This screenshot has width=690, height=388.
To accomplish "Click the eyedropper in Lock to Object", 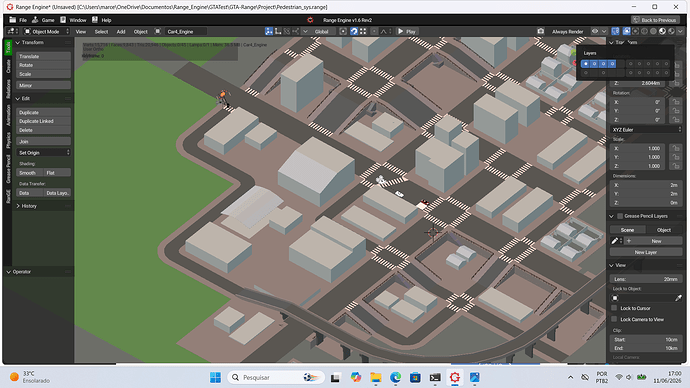I will tap(678, 298).
